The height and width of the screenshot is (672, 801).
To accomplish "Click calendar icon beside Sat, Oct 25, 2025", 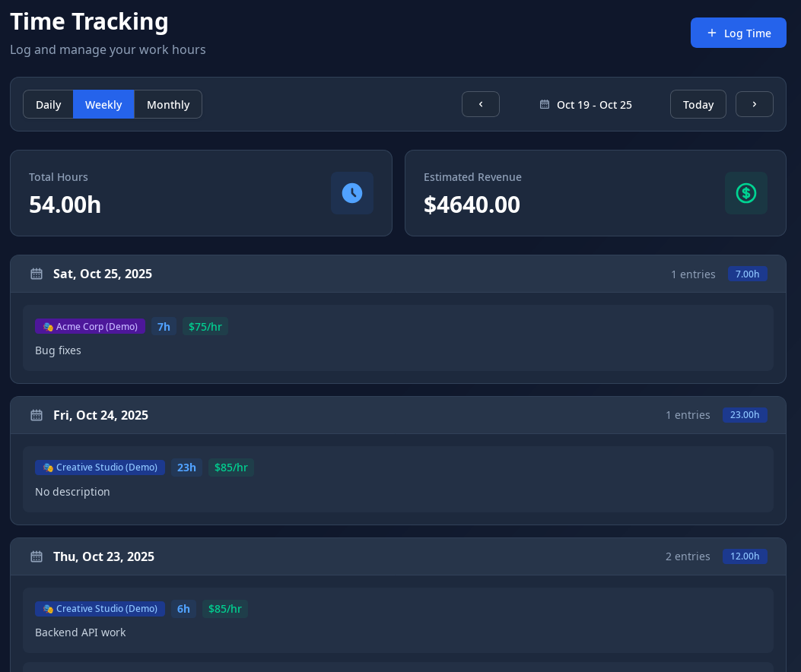I will (37, 274).
